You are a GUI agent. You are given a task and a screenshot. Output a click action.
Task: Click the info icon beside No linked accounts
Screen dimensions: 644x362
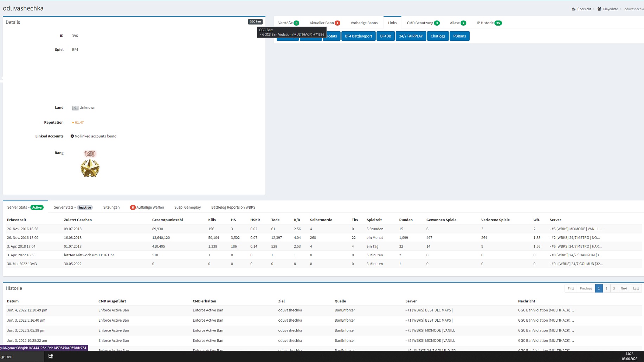[72, 136]
